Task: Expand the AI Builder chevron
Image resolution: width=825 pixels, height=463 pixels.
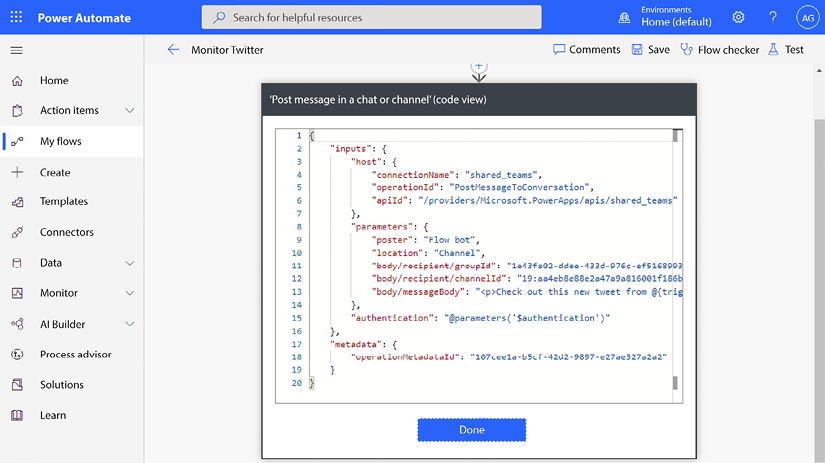Action: click(129, 324)
